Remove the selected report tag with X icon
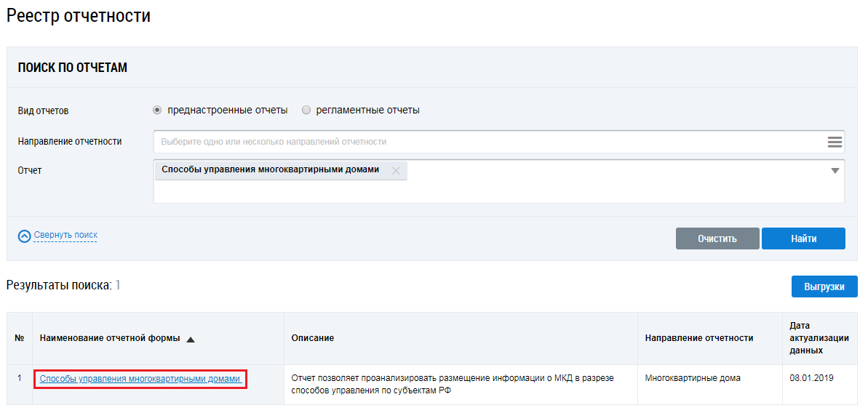 396,171
